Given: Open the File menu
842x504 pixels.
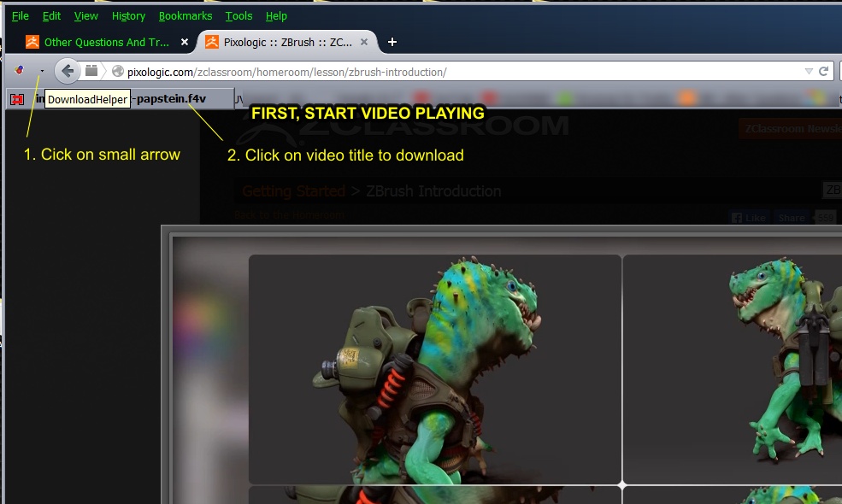Looking at the screenshot, I should pyautogui.click(x=21, y=16).
